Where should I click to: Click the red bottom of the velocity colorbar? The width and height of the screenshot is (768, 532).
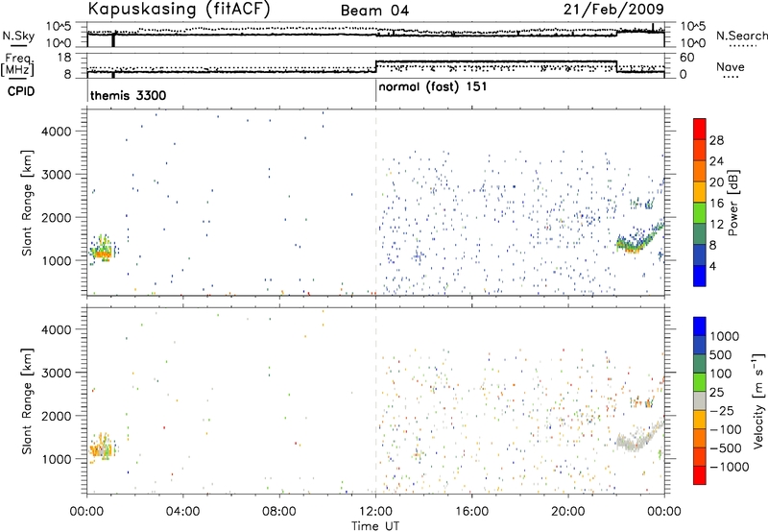700,475
